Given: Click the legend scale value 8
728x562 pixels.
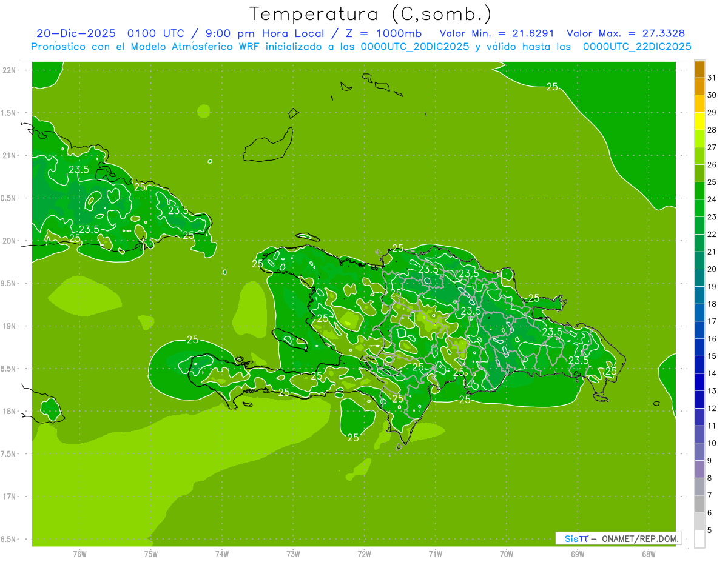Looking at the screenshot, I should click(710, 478).
